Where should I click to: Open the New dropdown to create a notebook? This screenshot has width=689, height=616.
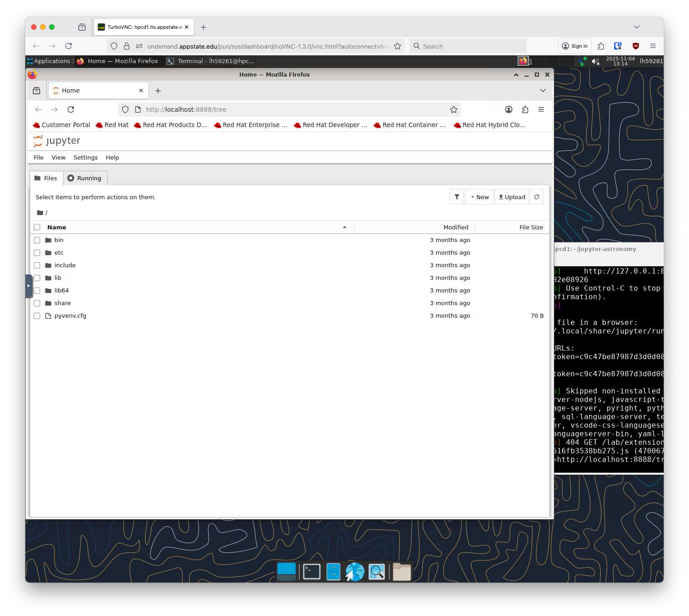coord(479,197)
